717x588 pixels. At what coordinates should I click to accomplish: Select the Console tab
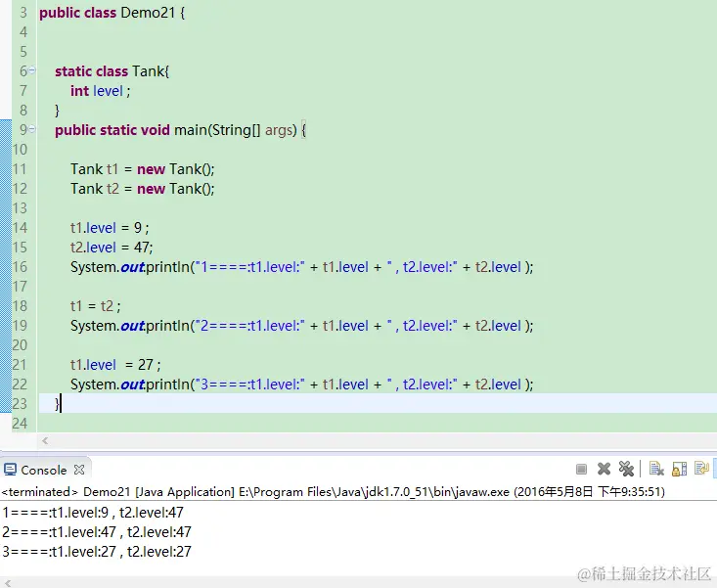pyautogui.click(x=44, y=470)
